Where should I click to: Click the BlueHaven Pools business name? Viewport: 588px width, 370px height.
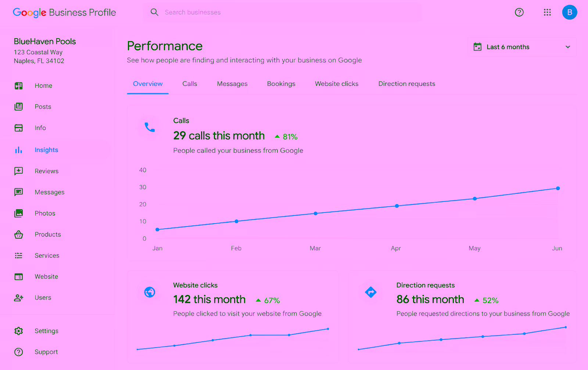[x=45, y=41]
